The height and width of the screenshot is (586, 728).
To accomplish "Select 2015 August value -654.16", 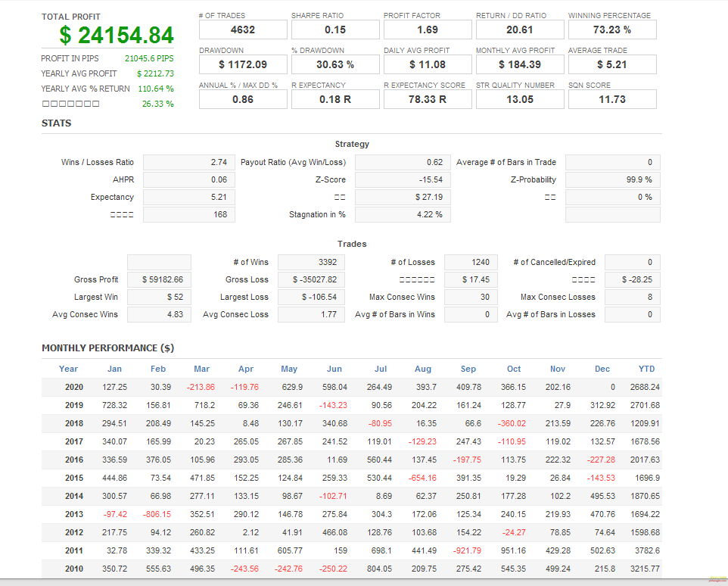I will (422, 478).
